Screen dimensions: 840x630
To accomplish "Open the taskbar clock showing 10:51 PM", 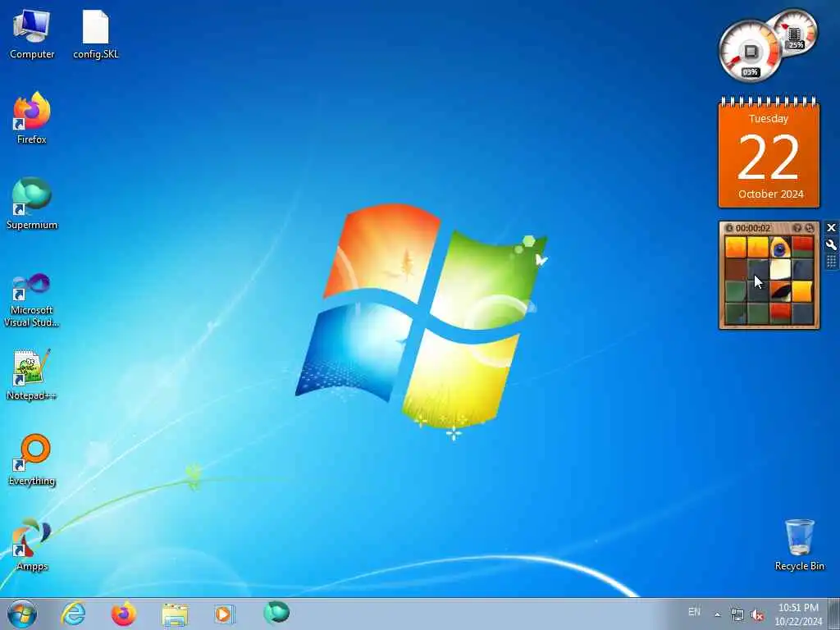I will pos(798,614).
